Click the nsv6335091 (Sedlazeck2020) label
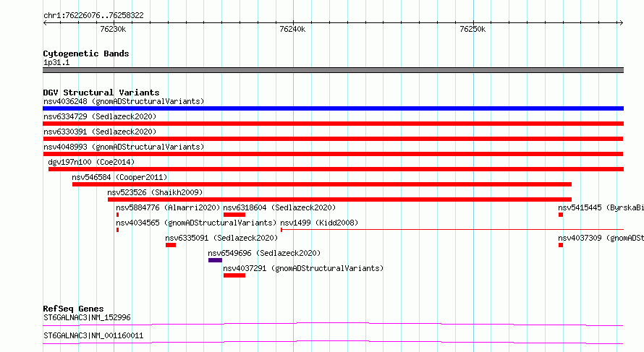Image resolution: width=644 pixels, height=352 pixels. pos(221,238)
